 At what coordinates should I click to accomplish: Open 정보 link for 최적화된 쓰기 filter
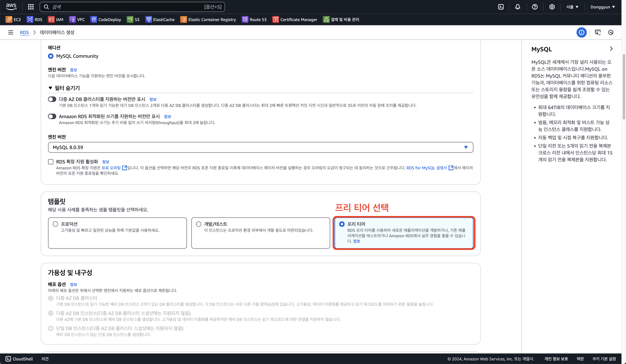pyautogui.click(x=167, y=116)
